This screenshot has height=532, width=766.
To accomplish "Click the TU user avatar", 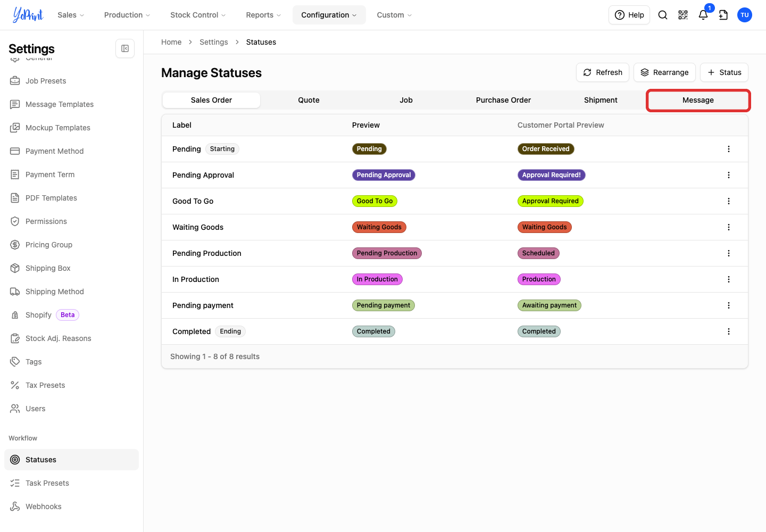I will point(745,15).
